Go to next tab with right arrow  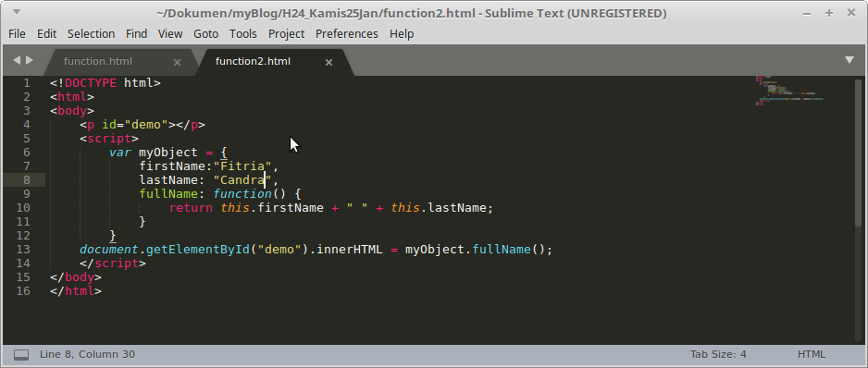tap(30, 60)
